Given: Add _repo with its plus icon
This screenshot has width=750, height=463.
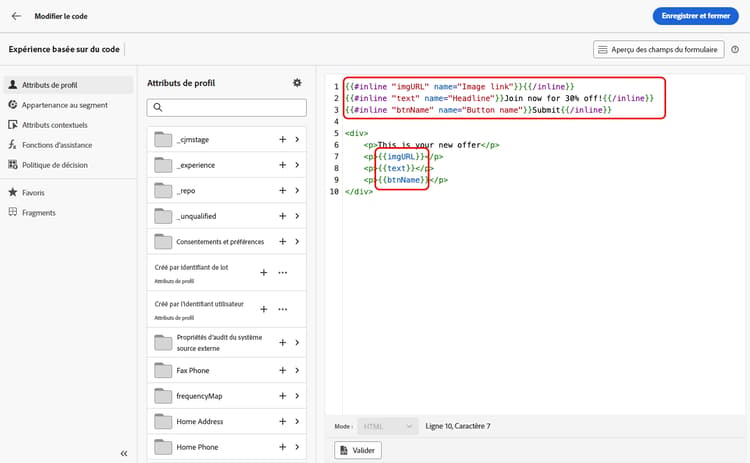Looking at the screenshot, I should pyautogui.click(x=283, y=190).
